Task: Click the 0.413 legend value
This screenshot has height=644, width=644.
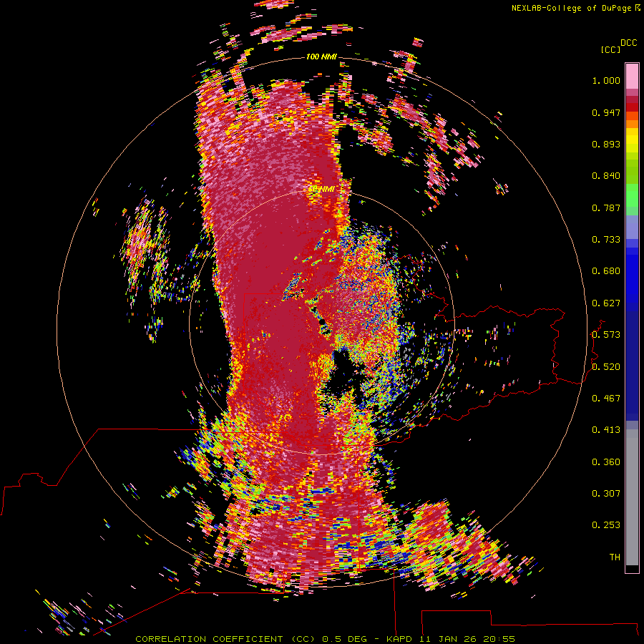Action: click(606, 430)
